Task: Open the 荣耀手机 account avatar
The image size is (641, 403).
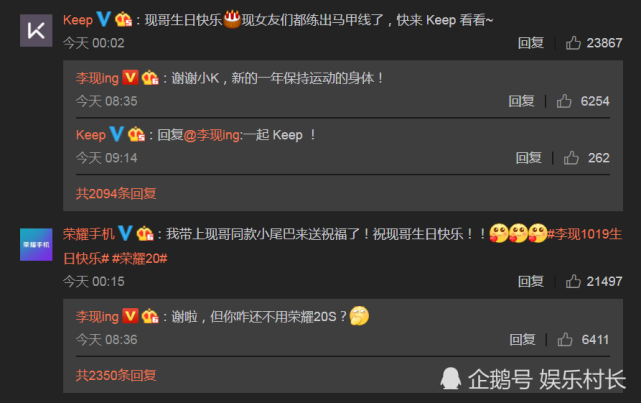Action: (36, 244)
